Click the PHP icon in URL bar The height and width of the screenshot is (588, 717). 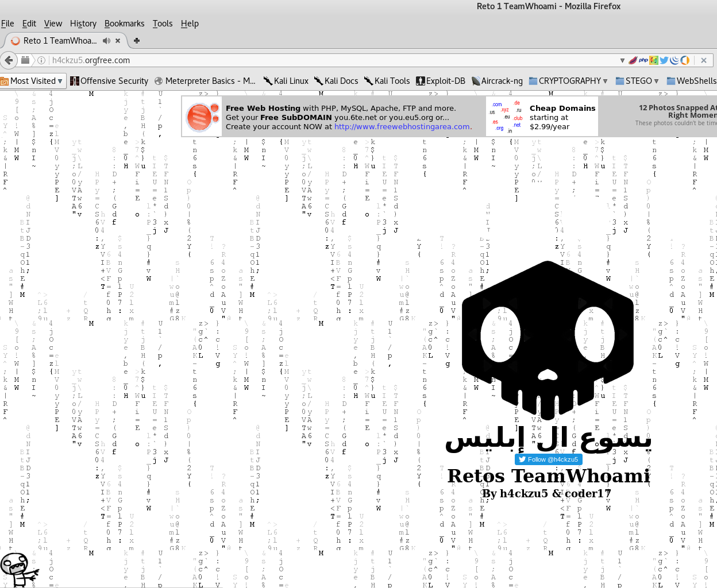coord(643,60)
